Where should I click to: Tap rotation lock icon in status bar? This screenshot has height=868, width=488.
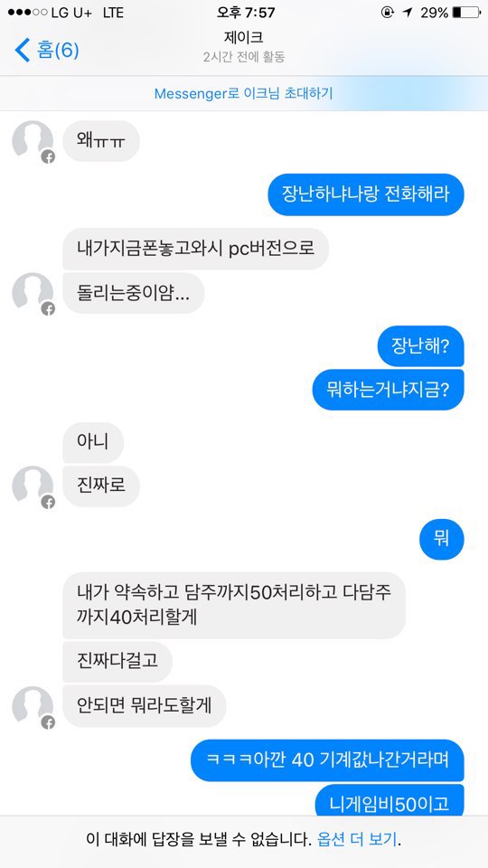[388, 12]
